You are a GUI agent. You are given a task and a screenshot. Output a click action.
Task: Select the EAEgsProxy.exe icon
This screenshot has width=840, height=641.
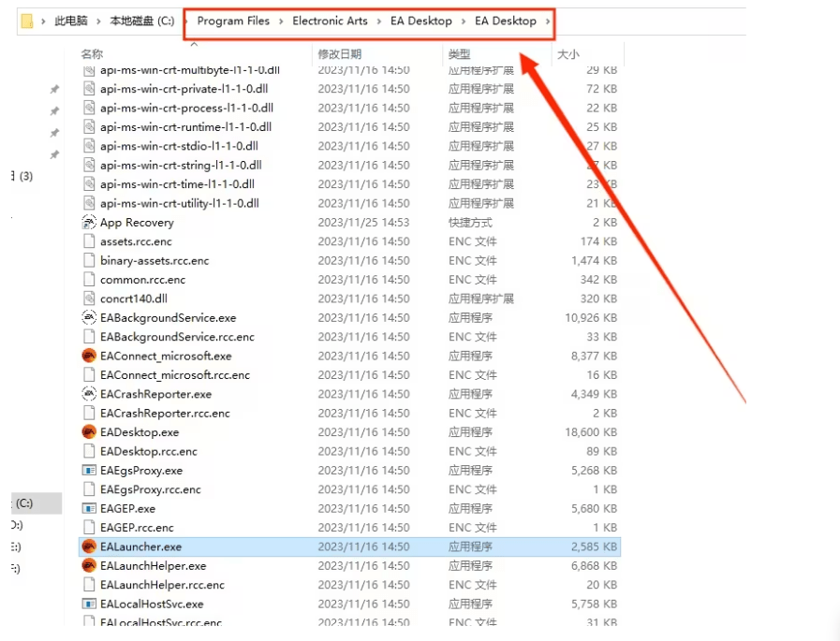tap(89, 471)
